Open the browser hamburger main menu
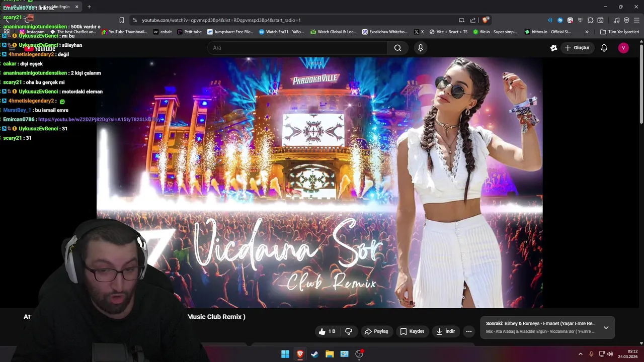This screenshot has height=362, width=644. click(x=636, y=20)
